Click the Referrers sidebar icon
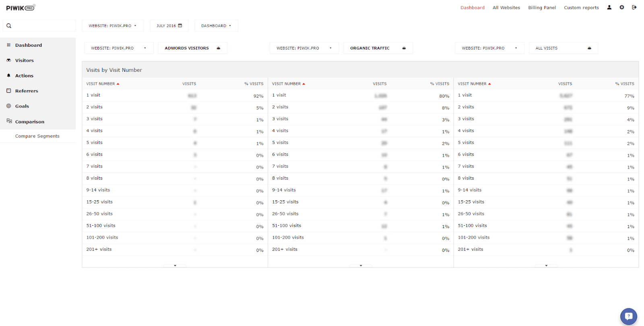Screen dimensions: 644x326 (x=8, y=91)
